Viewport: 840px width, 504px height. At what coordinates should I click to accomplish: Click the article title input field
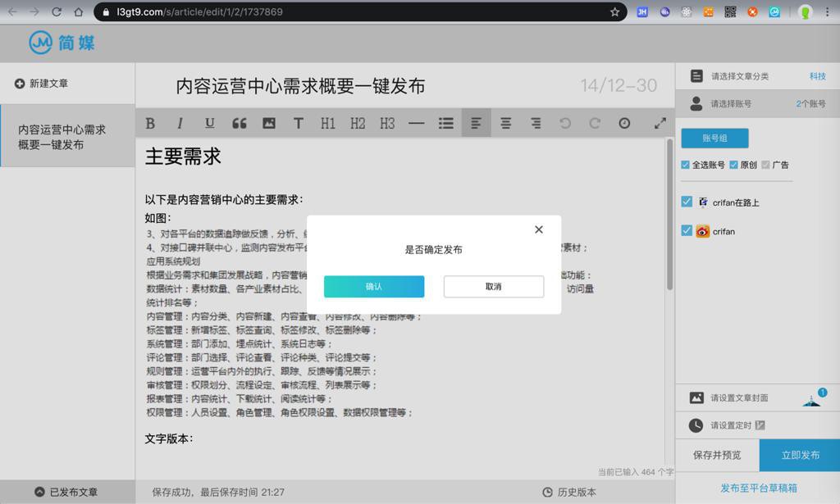click(300, 86)
